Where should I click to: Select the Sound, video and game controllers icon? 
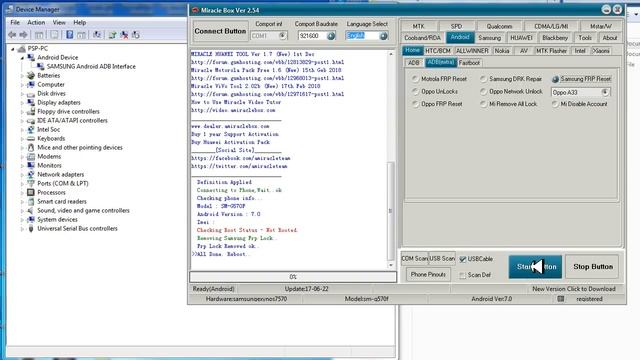[x=31, y=211]
